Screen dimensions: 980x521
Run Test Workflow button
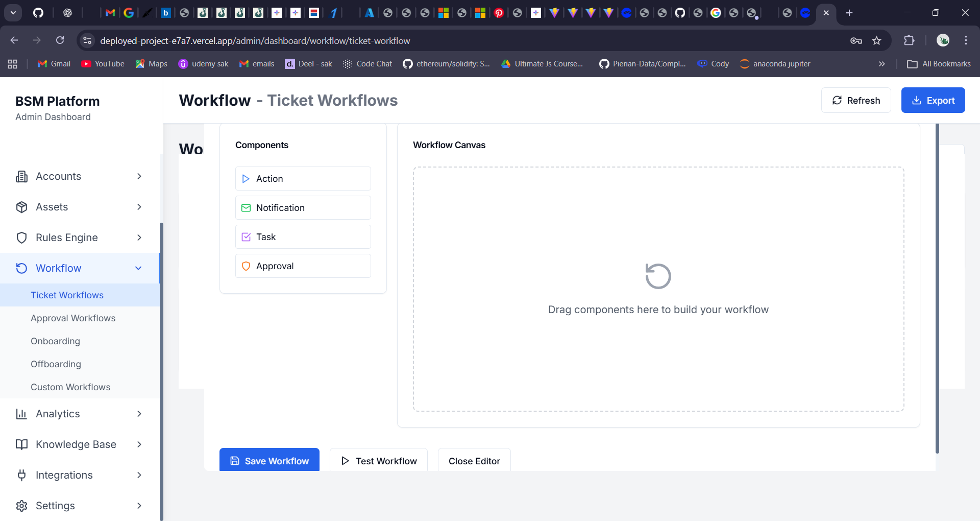click(379, 460)
